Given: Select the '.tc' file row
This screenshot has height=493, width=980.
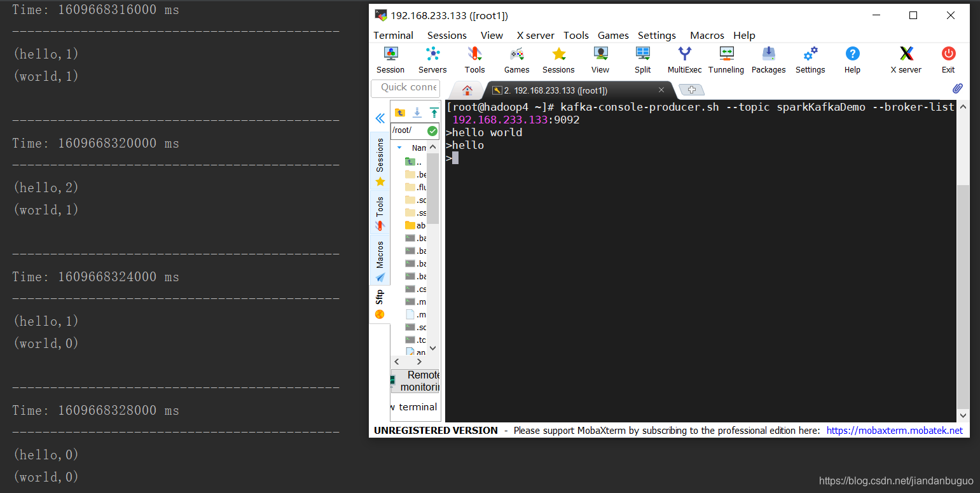Looking at the screenshot, I should coord(415,340).
